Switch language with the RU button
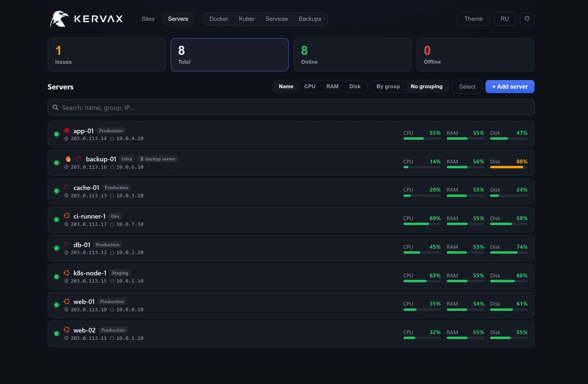The width and height of the screenshot is (588, 384). click(505, 19)
